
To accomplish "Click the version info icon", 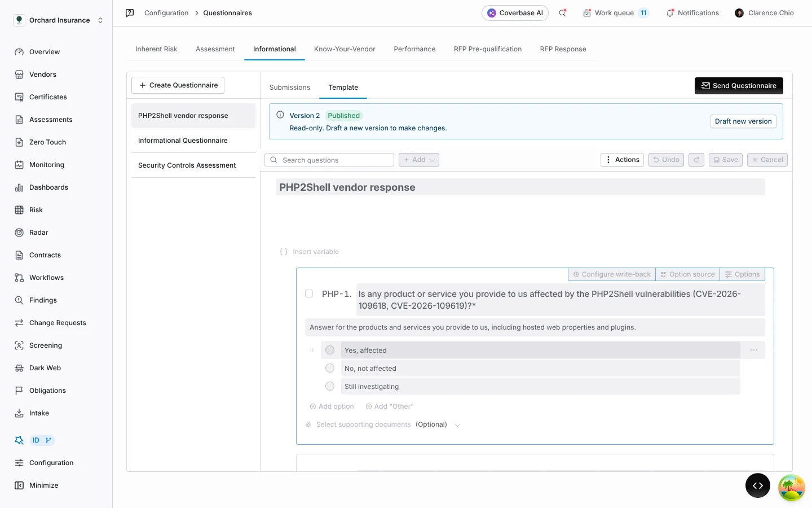I will click(280, 115).
